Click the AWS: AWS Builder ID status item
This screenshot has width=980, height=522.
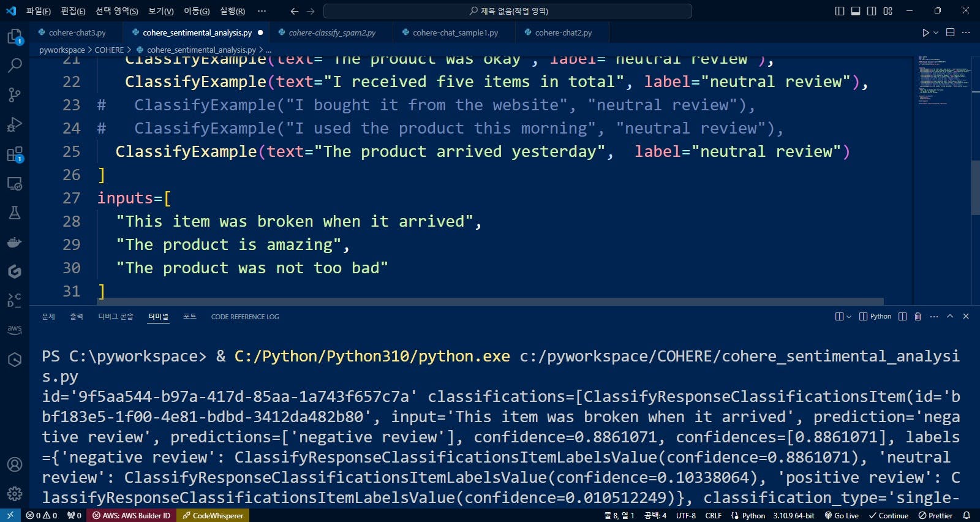[x=131, y=515]
